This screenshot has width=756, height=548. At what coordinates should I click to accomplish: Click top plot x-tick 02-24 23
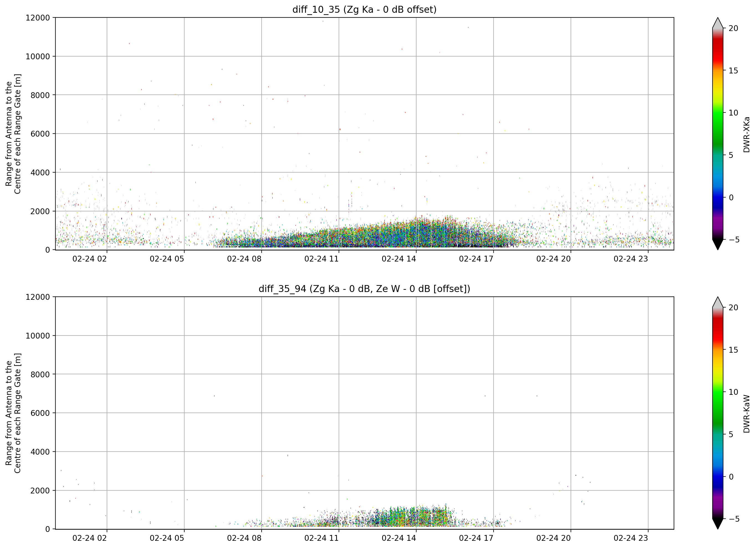coord(631,259)
